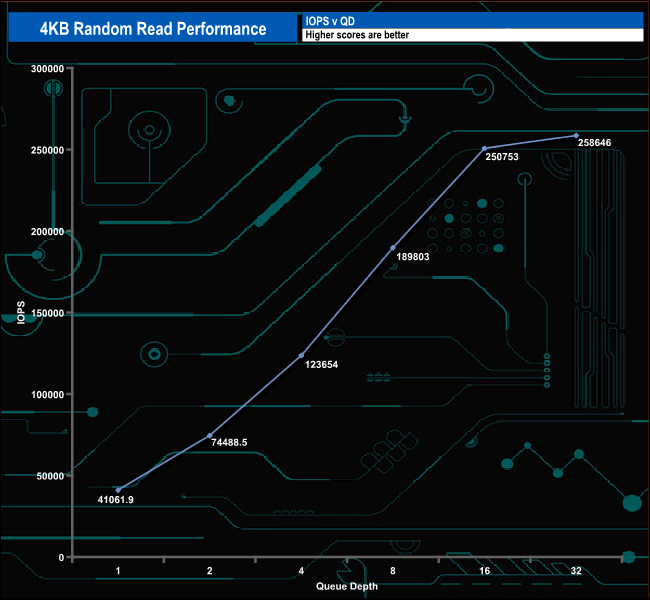Click the data point marker at 250753
This screenshot has height=600, width=650.
485,148
